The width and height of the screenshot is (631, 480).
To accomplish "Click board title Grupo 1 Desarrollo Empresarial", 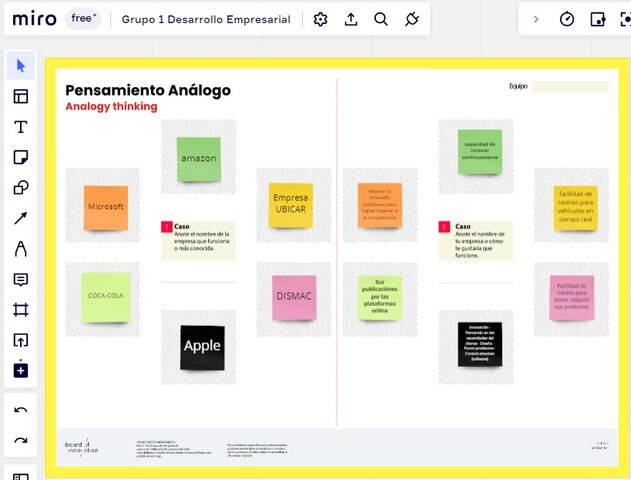I will click(206, 19).
